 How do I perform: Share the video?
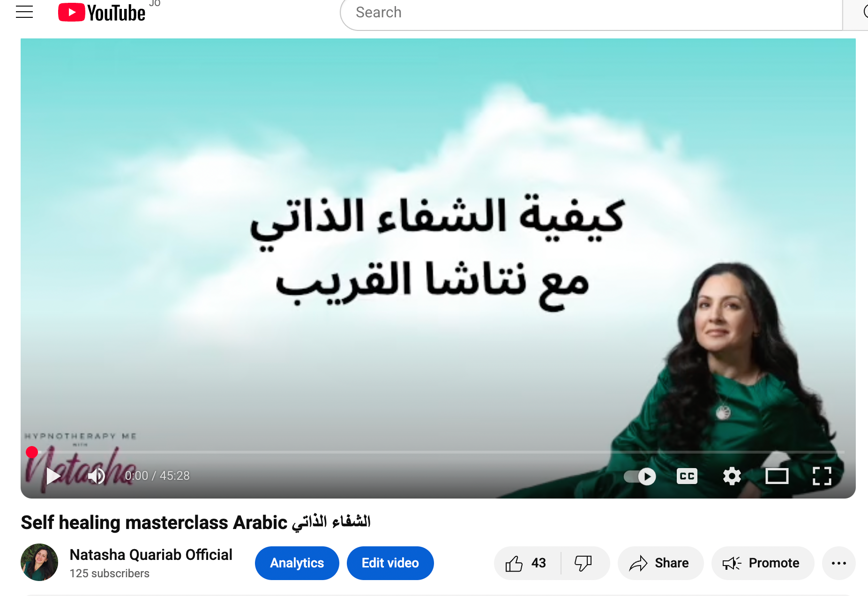[x=660, y=563]
